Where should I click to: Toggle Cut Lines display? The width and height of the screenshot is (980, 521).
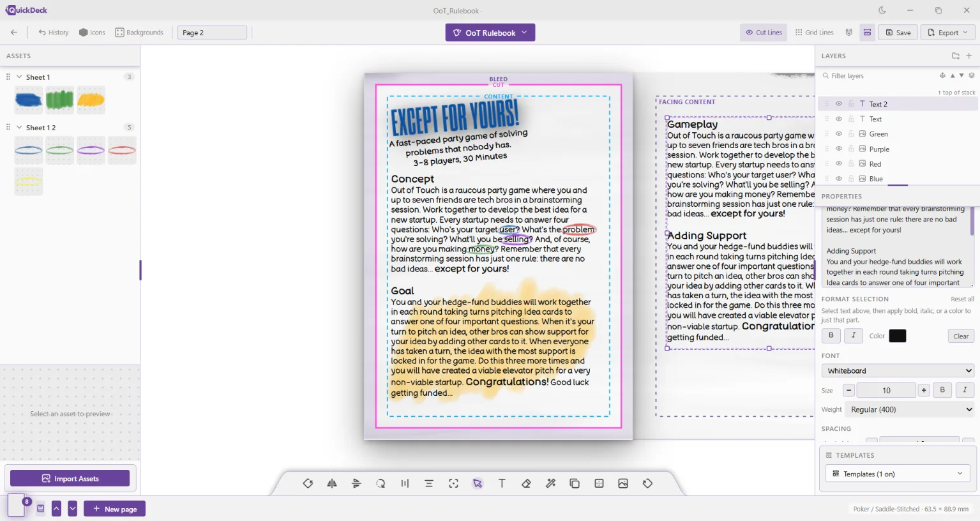pos(764,33)
